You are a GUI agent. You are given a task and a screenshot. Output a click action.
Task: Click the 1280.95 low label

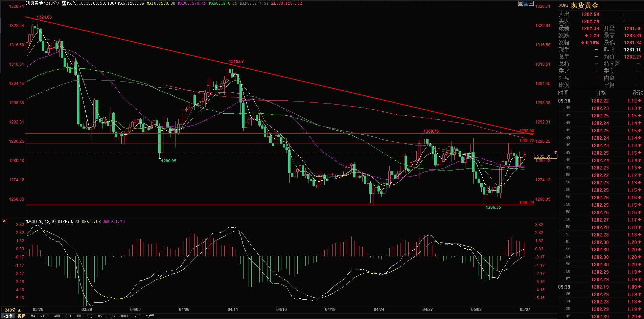(x=168, y=161)
